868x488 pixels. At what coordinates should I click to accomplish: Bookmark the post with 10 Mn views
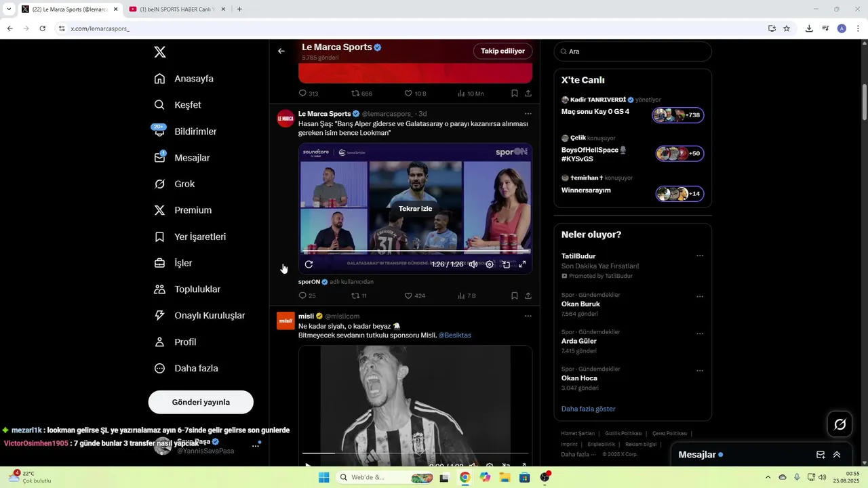[x=515, y=94]
